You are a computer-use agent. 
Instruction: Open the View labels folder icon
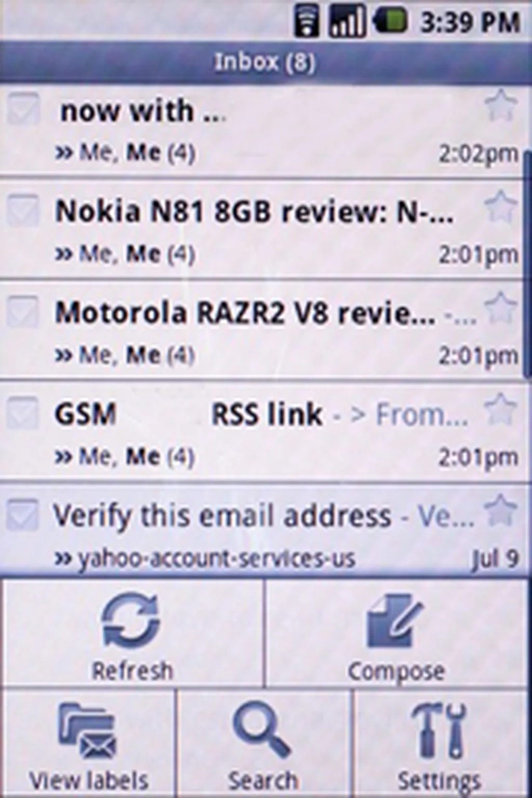click(87, 730)
